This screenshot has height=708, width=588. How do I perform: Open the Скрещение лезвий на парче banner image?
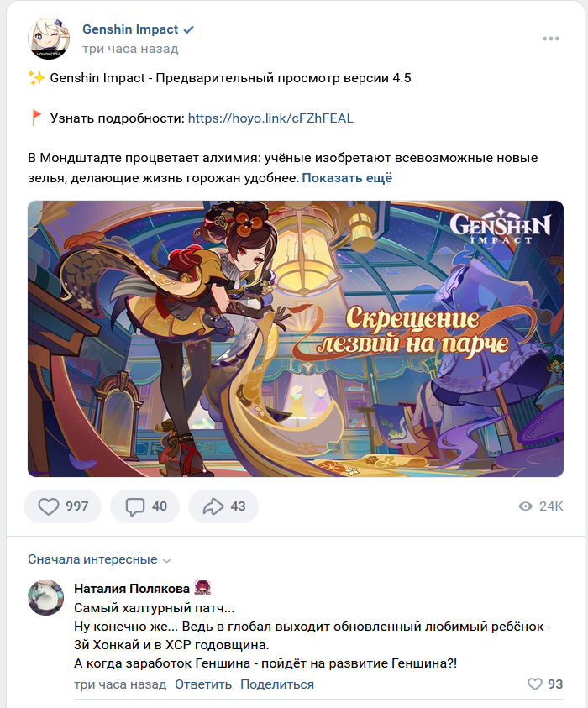pyautogui.click(x=296, y=338)
